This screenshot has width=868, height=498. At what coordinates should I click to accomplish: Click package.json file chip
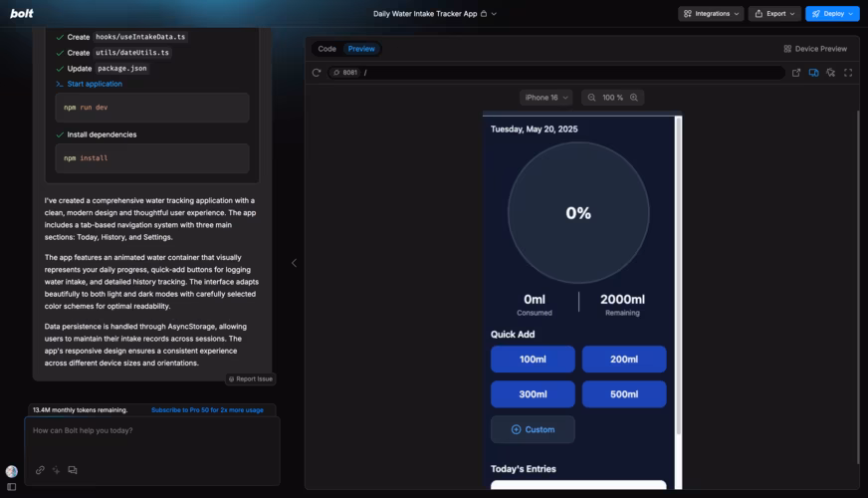pos(121,68)
